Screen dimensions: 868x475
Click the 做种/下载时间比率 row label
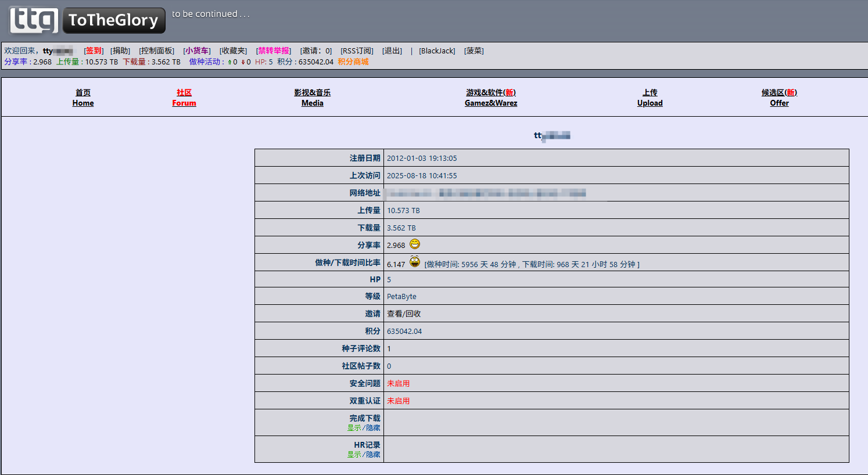click(x=347, y=262)
